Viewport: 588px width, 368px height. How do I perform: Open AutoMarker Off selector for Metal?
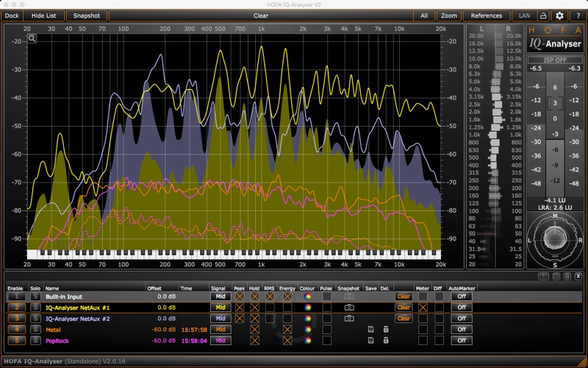(462, 330)
